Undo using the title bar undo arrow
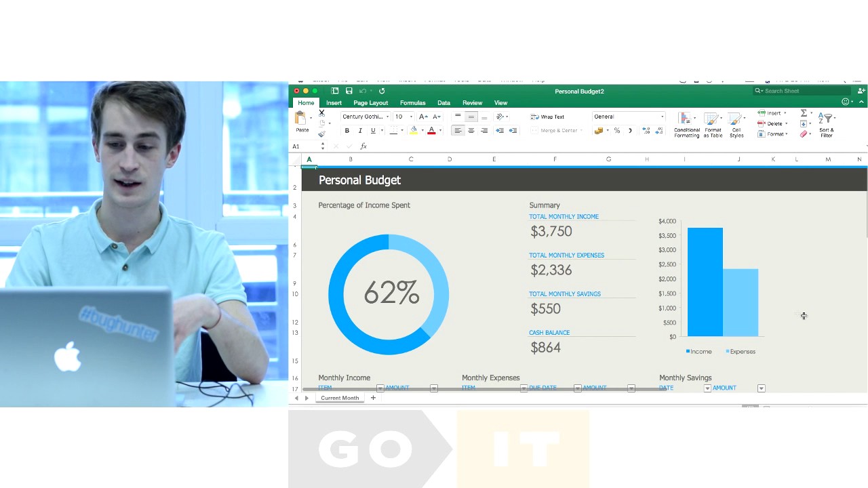Image resolution: width=868 pixels, height=488 pixels. [x=363, y=91]
